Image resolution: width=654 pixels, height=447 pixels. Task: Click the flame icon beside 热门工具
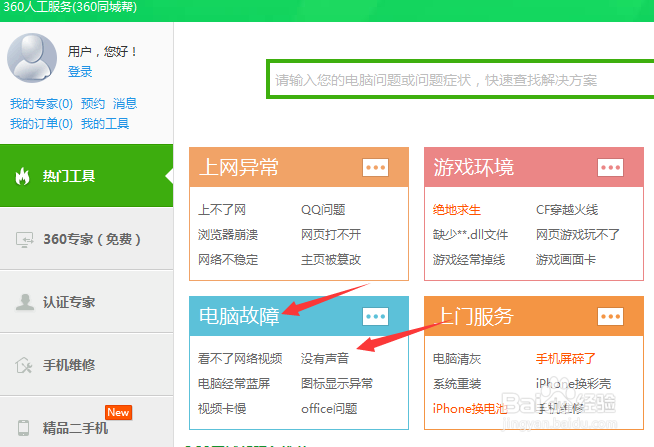point(23,176)
